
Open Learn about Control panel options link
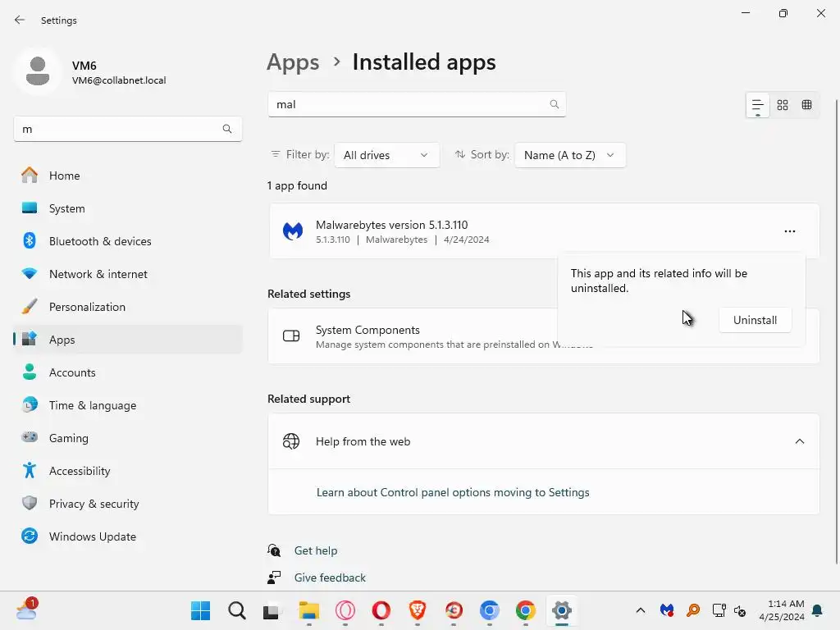[x=453, y=492]
